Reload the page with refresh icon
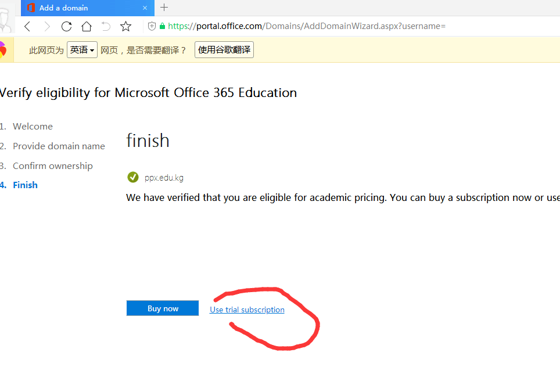Screen dimensions: 560x392 tap(66, 26)
